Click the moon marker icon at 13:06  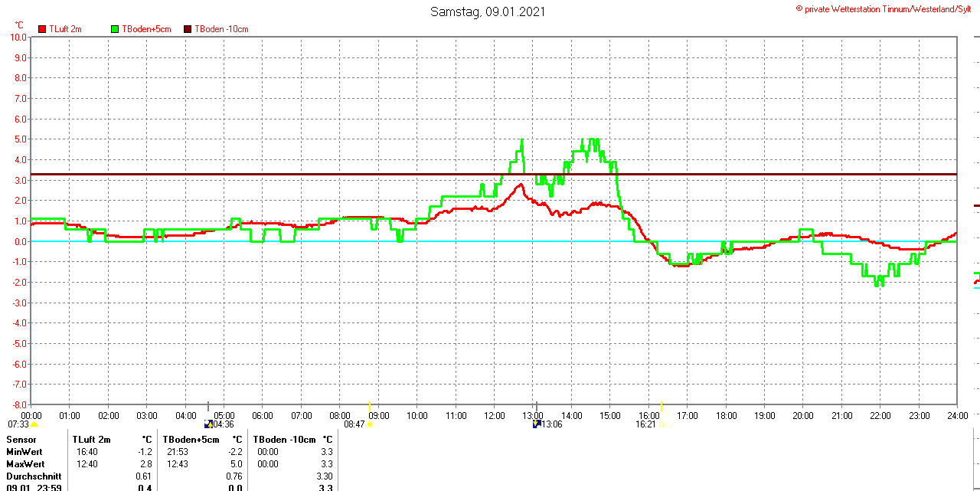(537, 424)
